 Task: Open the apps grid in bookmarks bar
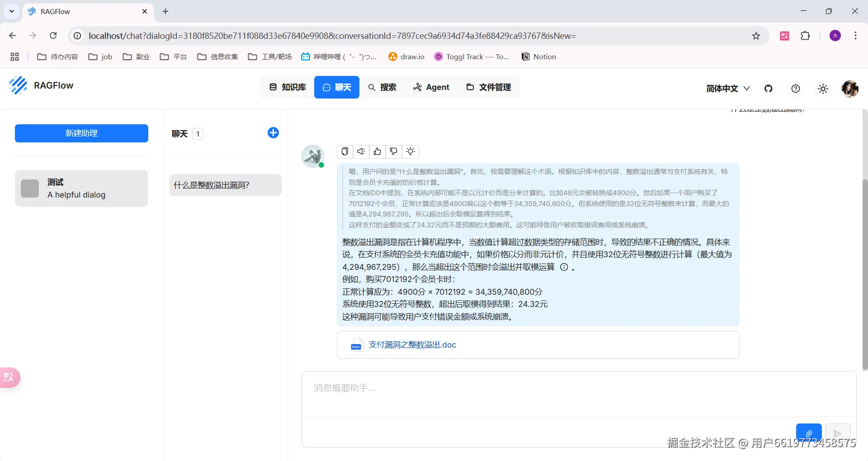click(x=14, y=56)
